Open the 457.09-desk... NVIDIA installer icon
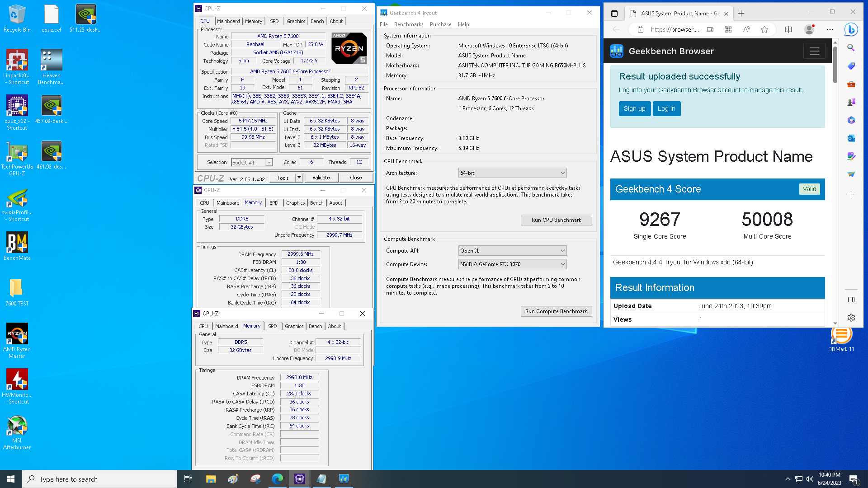Viewport: 868px width, 488px height. point(52,109)
